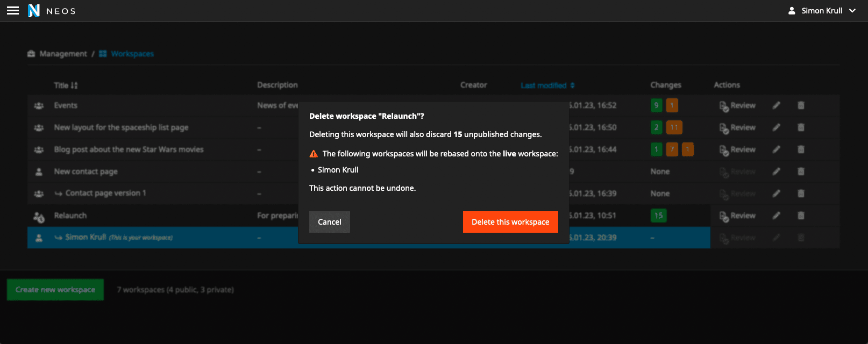
Task: Go to Workspaces breadcrumb link
Action: tap(126, 54)
